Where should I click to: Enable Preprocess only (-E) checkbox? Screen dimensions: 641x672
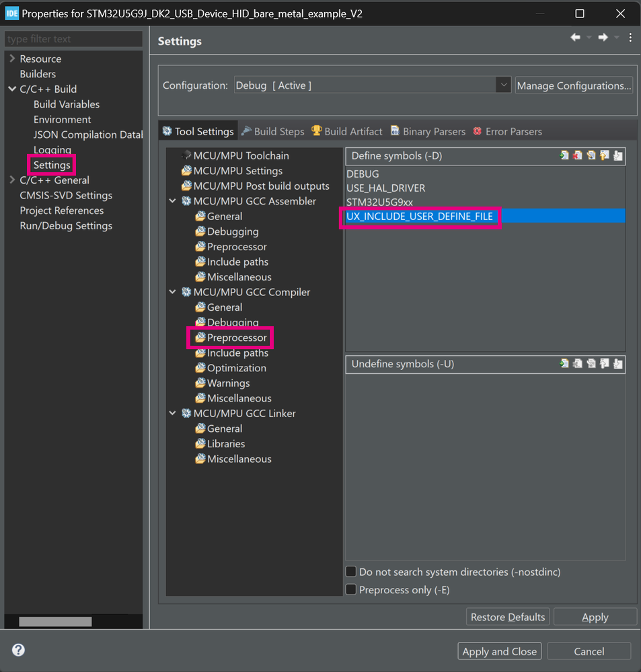tap(351, 589)
